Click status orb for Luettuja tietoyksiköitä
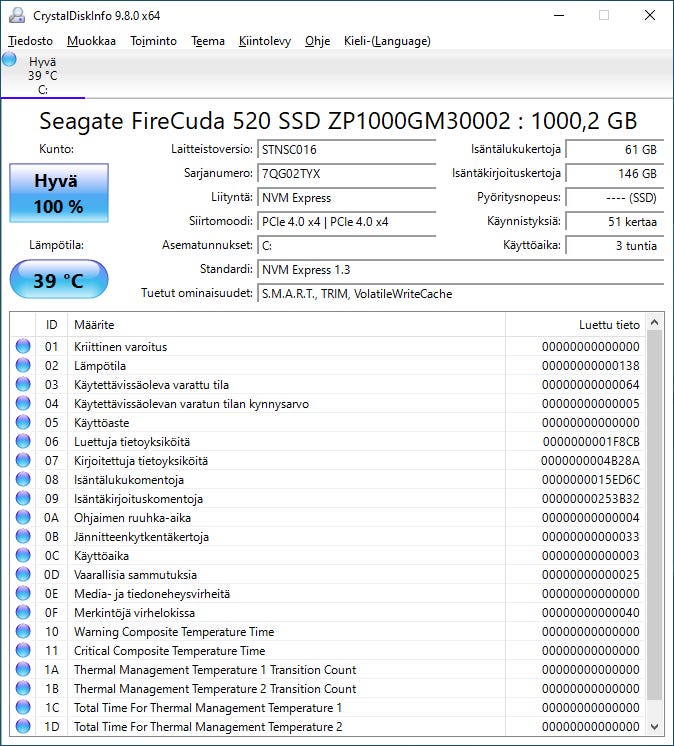The width and height of the screenshot is (674, 746). tap(23, 442)
